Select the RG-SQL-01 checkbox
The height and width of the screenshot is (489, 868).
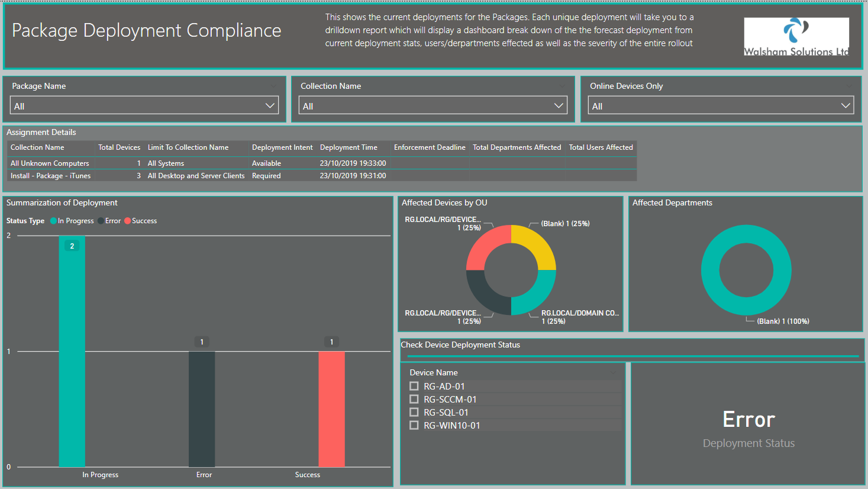coord(414,412)
